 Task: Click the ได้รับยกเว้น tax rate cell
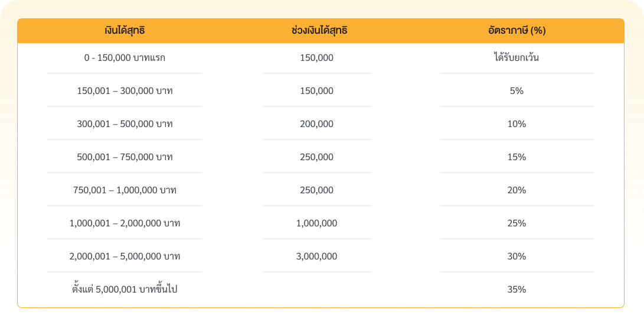[x=516, y=58]
